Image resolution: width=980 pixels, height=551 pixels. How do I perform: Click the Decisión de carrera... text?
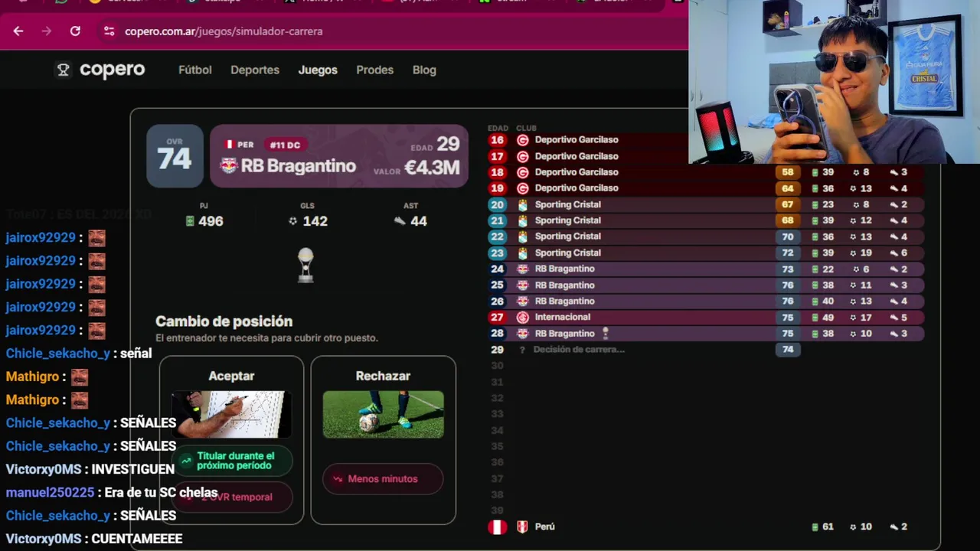579,350
